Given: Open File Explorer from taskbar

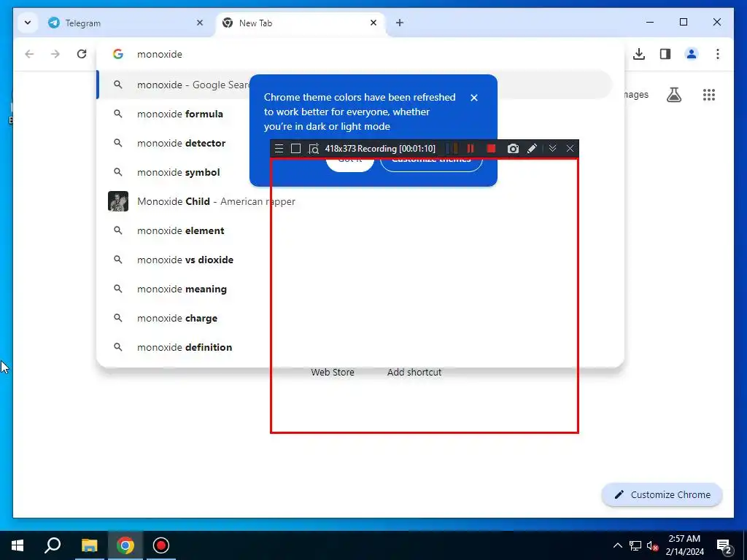Looking at the screenshot, I should click(x=89, y=545).
